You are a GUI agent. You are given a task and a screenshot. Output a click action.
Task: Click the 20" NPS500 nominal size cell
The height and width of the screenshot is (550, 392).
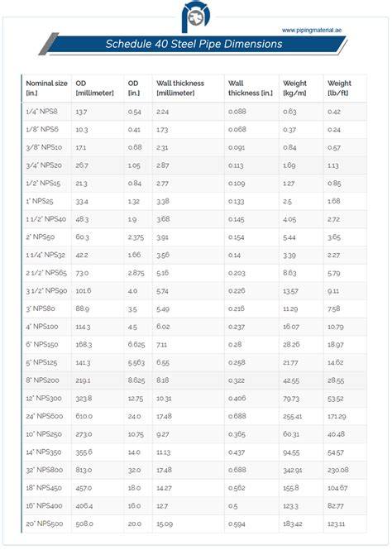coord(45,524)
